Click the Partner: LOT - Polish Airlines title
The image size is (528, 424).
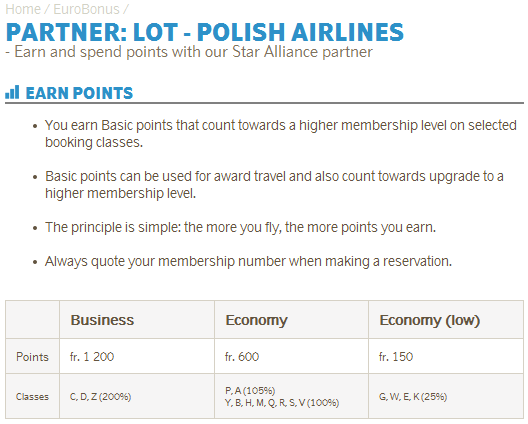tap(205, 32)
